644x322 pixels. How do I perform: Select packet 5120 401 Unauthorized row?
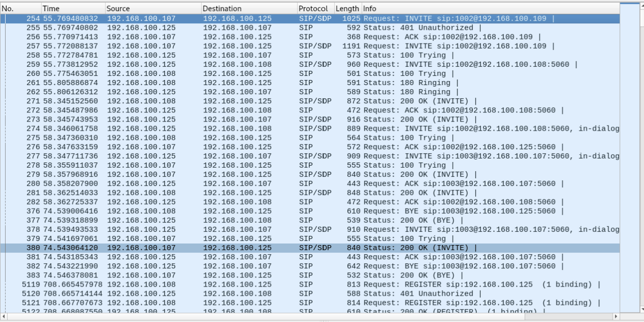[304, 294]
